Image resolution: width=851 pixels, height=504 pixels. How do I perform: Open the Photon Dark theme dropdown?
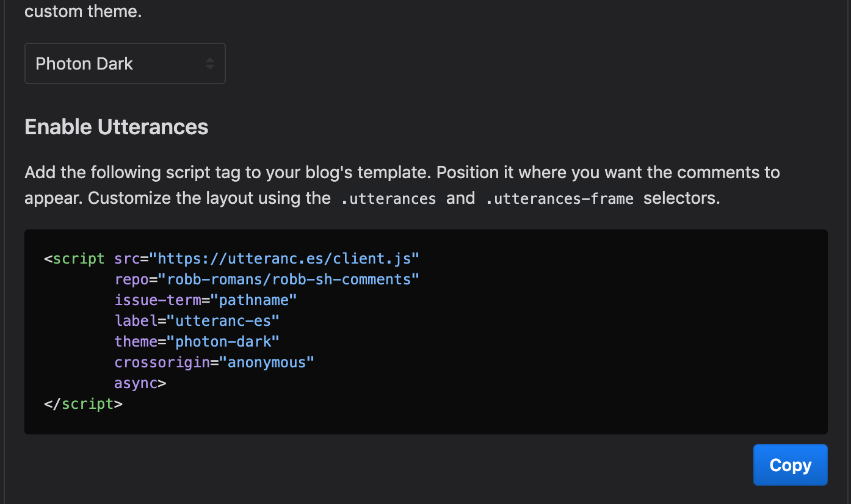[125, 63]
